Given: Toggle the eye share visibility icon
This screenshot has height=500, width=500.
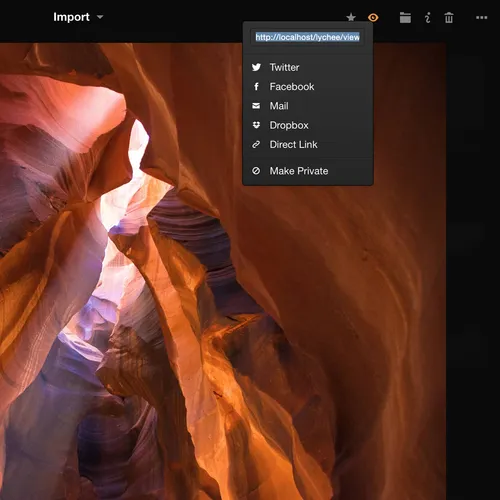Looking at the screenshot, I should pyautogui.click(x=373, y=17).
